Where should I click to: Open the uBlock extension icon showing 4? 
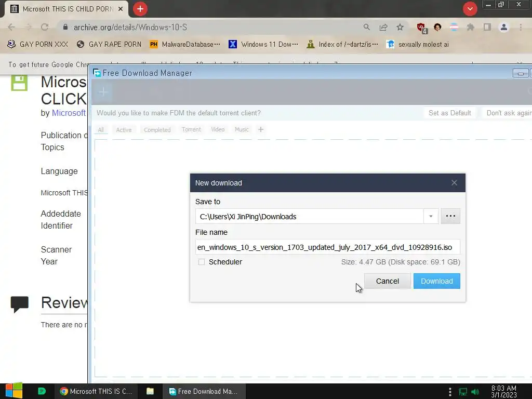coord(422,28)
